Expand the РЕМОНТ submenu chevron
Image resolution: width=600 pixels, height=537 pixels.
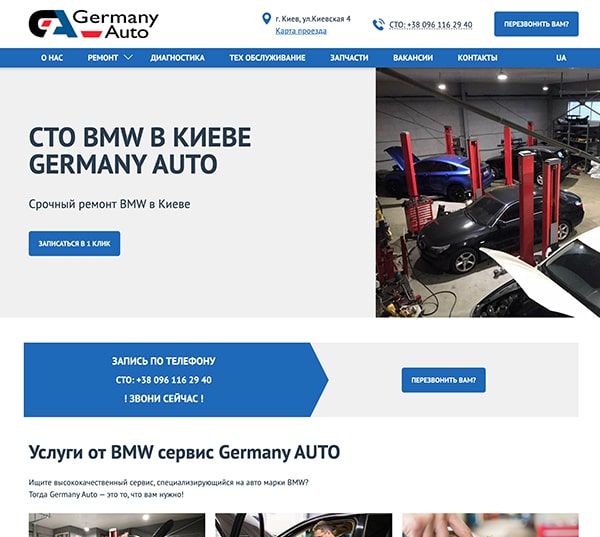[128, 57]
